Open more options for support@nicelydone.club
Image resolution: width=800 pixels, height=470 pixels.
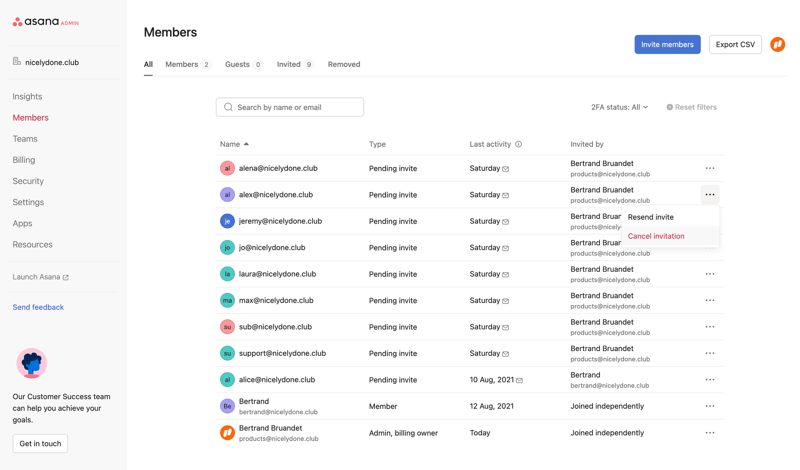pyautogui.click(x=710, y=354)
